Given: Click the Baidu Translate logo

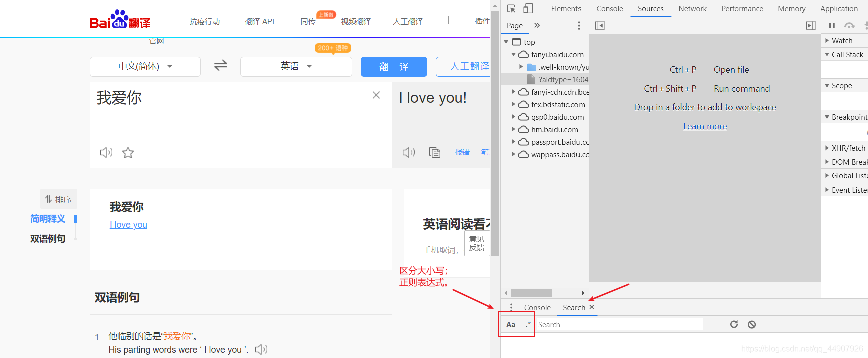Looking at the screenshot, I should pyautogui.click(x=120, y=19).
